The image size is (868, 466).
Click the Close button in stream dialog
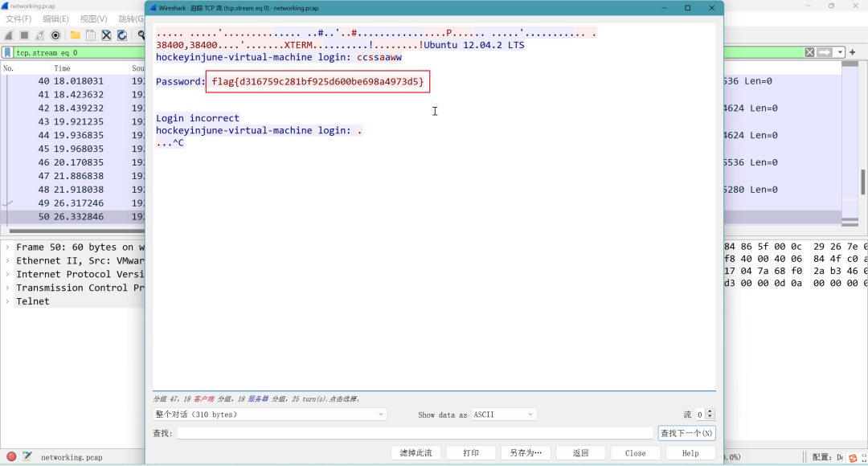coord(635,452)
